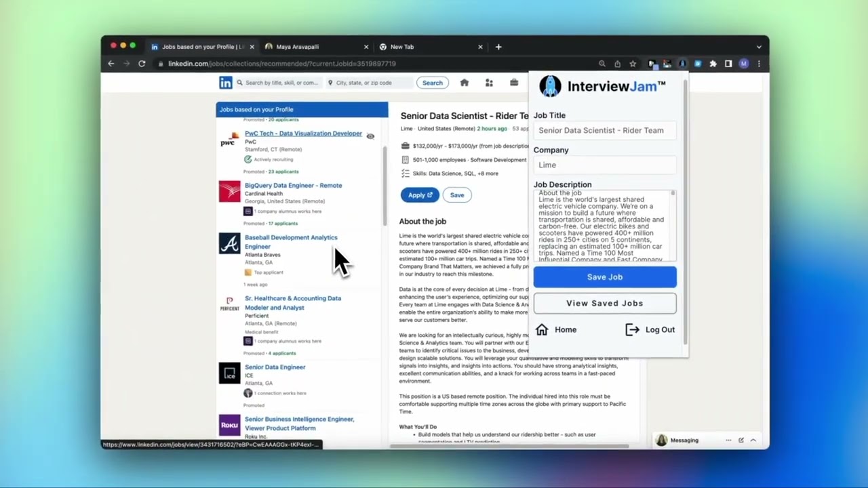Click the InterviewJam popup scrollbar
868x488 pixels.
pyautogui.click(x=686, y=212)
